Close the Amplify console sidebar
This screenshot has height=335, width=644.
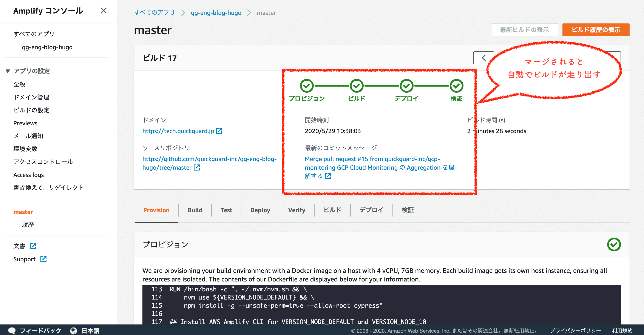pos(103,11)
